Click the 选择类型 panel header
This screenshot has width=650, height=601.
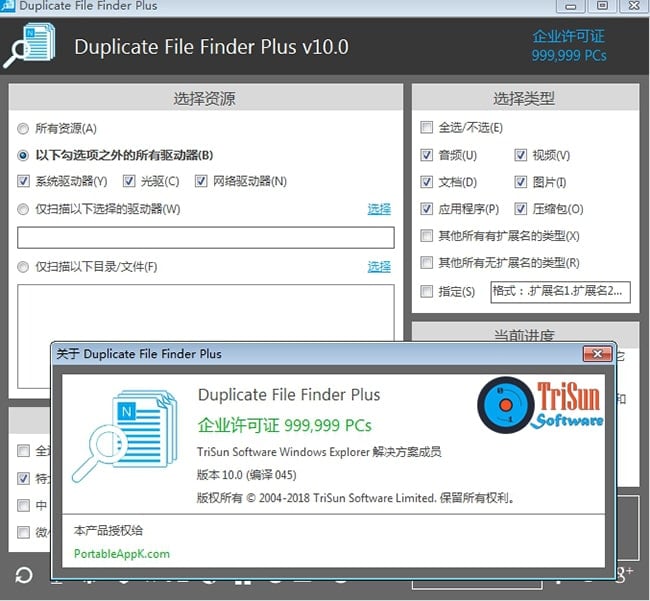pos(525,98)
